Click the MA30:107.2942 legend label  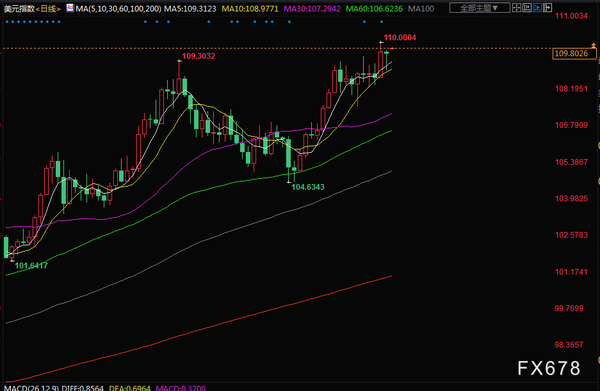(312, 8)
